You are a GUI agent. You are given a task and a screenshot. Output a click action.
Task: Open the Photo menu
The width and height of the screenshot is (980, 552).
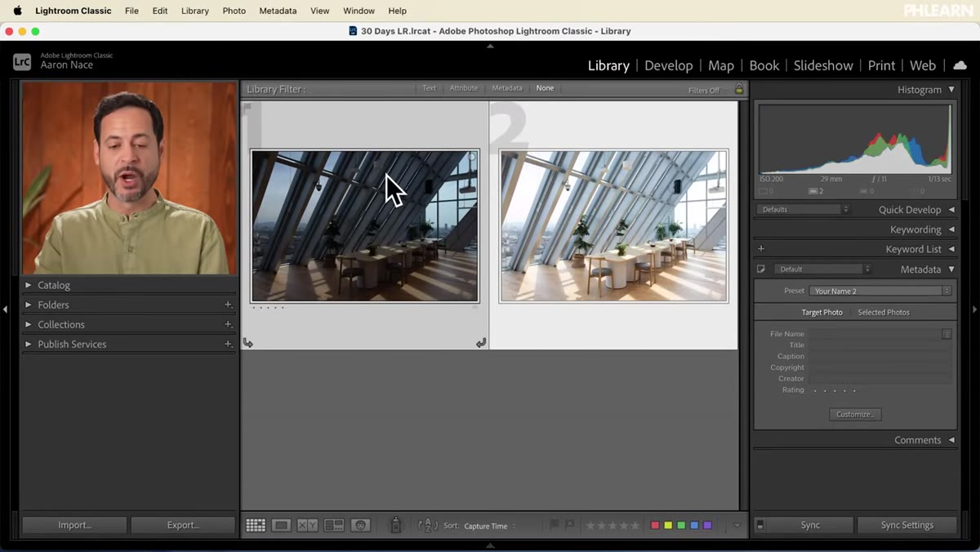(x=234, y=11)
